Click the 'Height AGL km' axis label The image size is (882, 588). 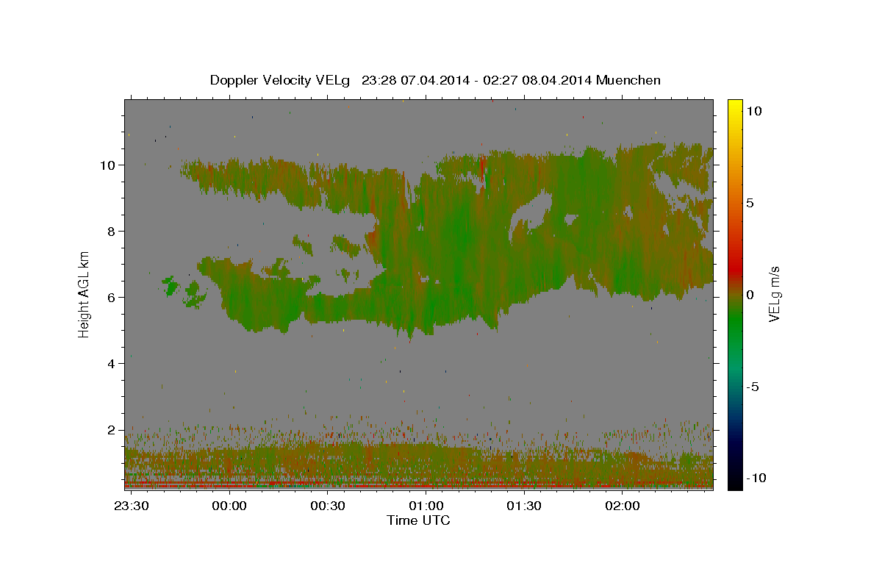tap(85, 295)
